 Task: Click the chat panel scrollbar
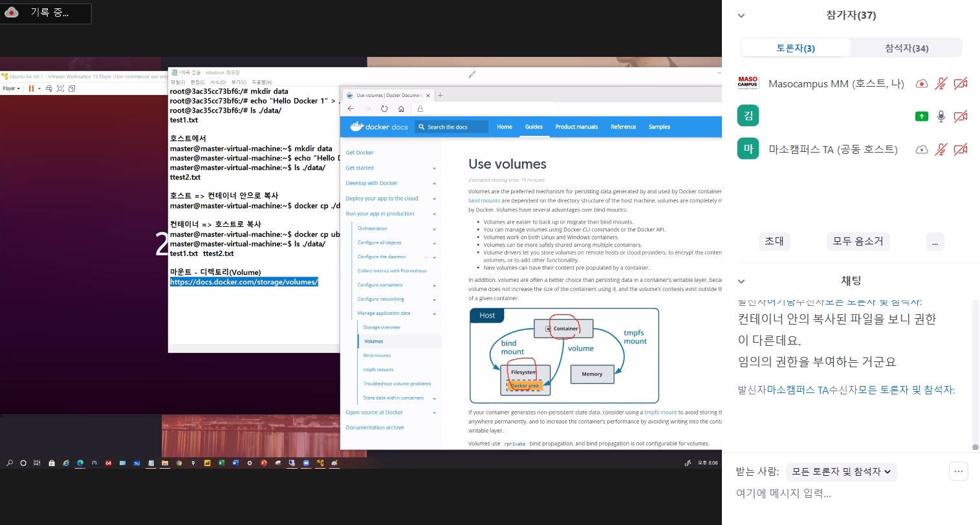[x=975, y=375]
